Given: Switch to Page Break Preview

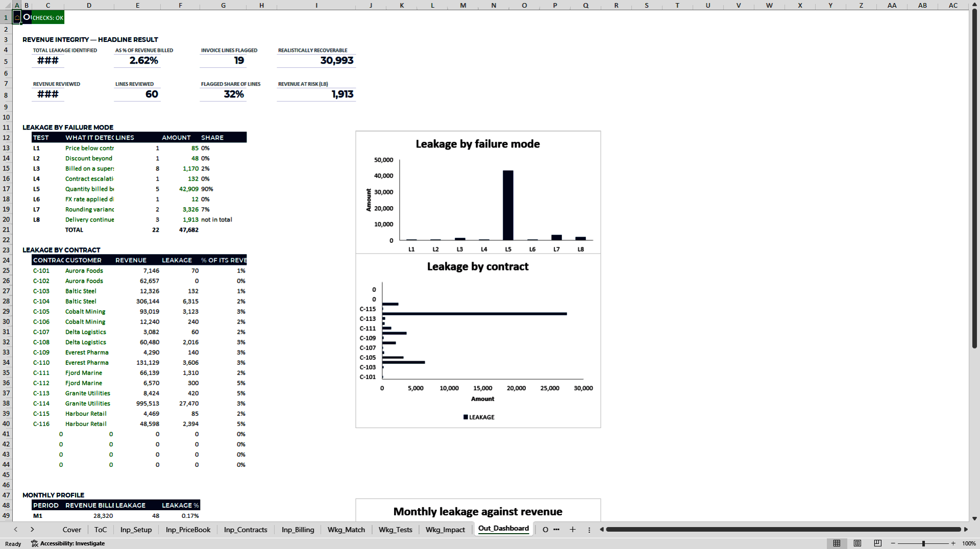Looking at the screenshot, I should [877, 543].
